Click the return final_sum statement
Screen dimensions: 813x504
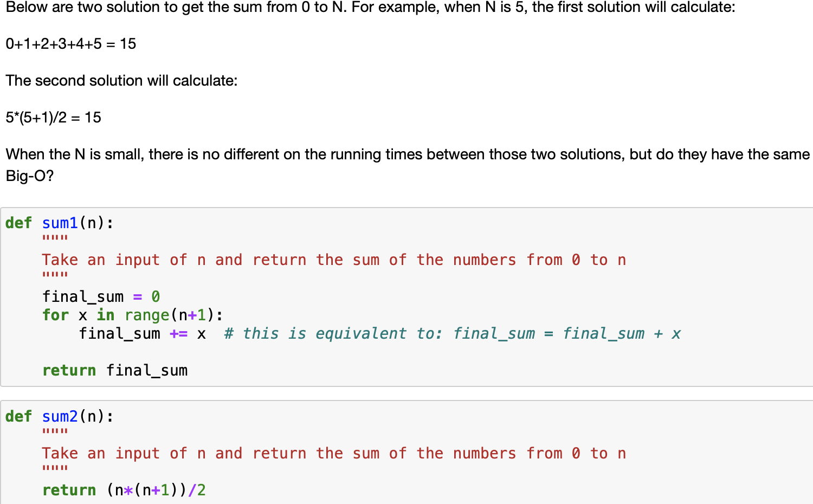click(115, 370)
